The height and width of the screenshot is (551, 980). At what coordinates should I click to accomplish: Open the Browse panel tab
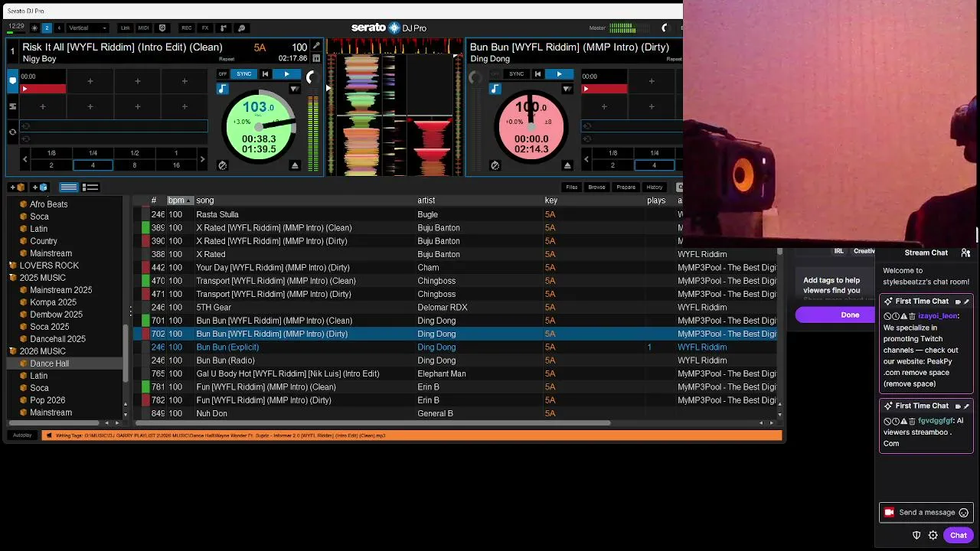click(596, 187)
